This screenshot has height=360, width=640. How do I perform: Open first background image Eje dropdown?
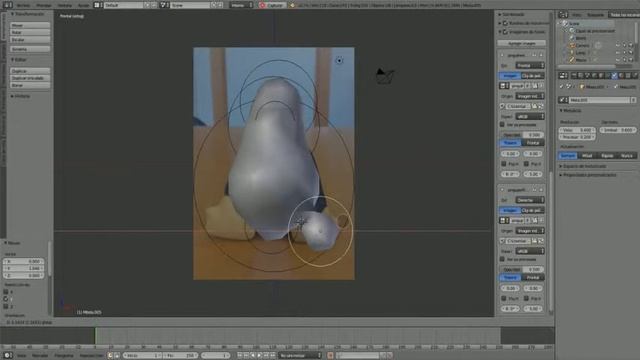tap(530, 65)
